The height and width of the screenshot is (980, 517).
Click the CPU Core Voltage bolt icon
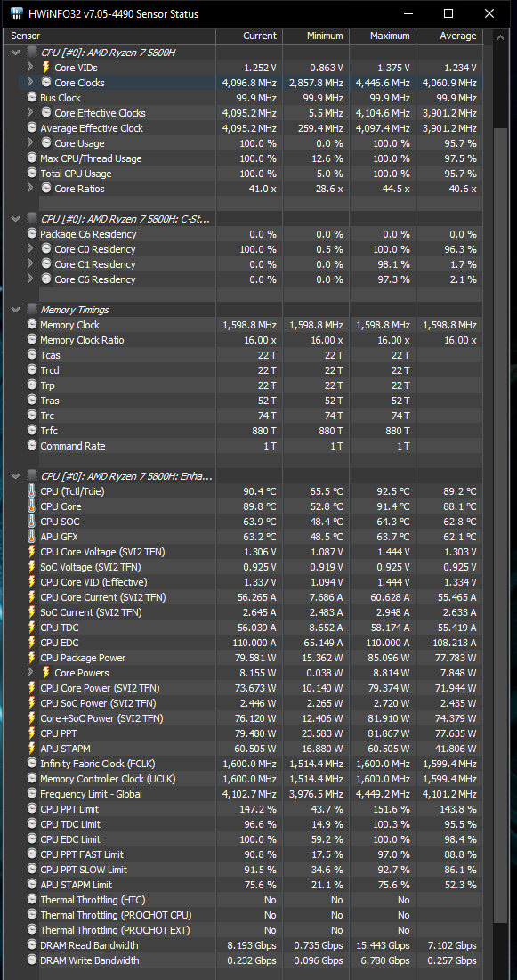[32, 552]
